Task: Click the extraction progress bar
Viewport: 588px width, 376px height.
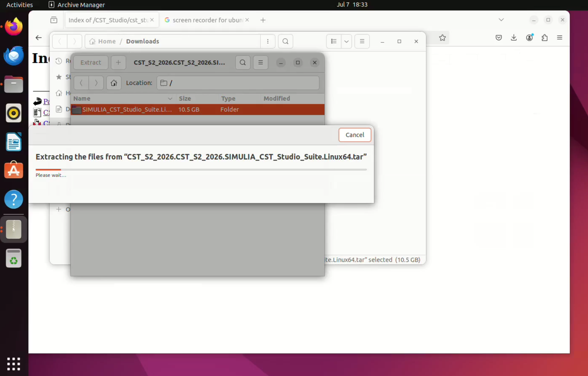Action: (x=201, y=169)
